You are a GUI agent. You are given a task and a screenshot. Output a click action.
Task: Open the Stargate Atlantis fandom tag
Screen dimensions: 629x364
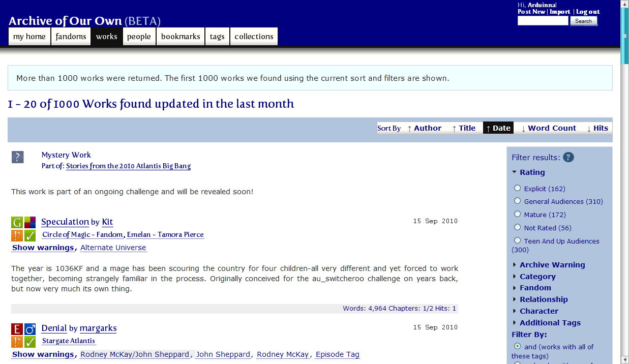69,341
